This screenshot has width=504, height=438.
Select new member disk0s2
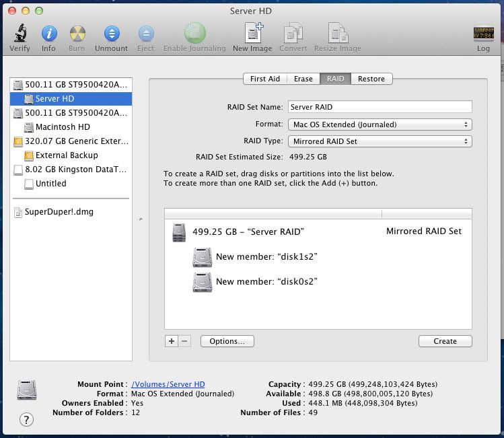pyautogui.click(x=318, y=282)
